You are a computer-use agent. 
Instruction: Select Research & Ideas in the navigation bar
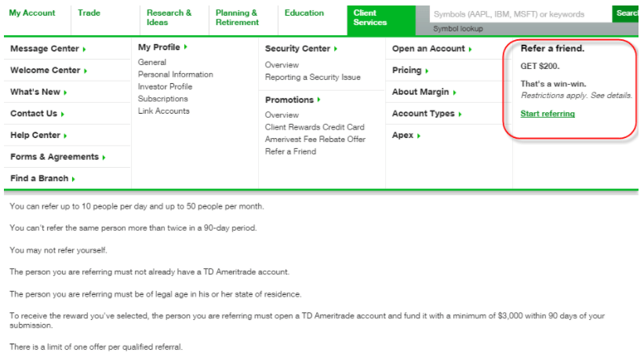pyautogui.click(x=169, y=18)
